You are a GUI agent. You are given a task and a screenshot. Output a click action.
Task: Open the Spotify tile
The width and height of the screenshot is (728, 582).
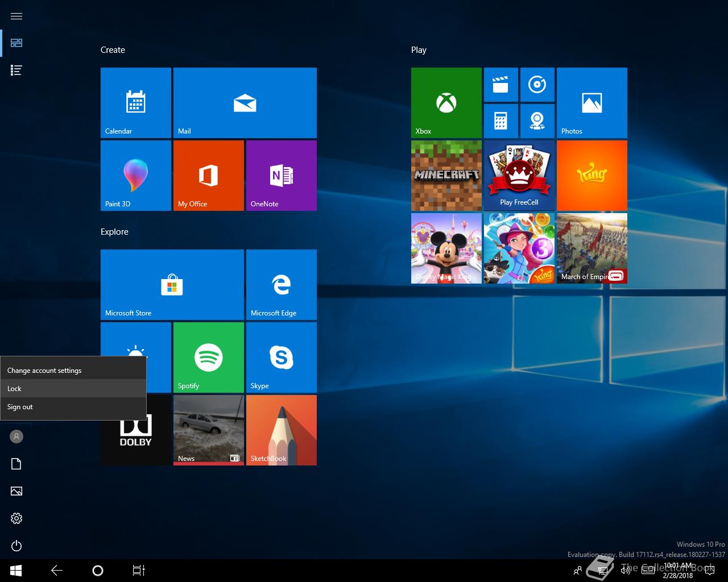click(x=209, y=357)
